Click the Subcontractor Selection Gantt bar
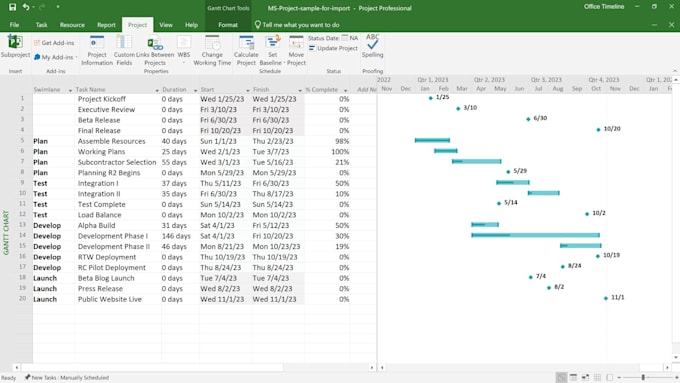The height and width of the screenshot is (383, 680). (477, 161)
